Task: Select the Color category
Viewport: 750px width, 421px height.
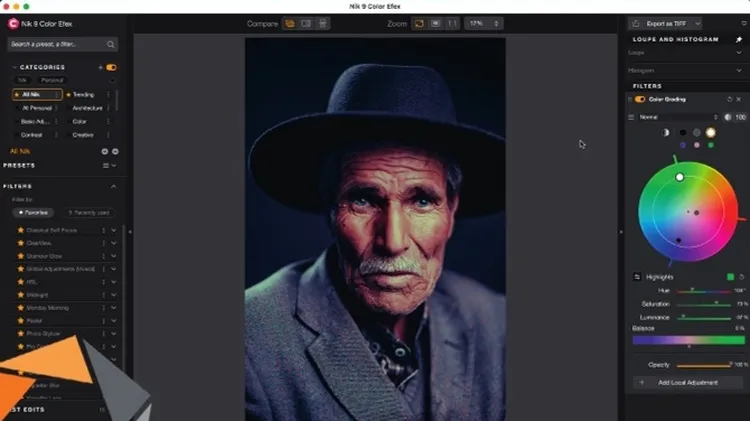Action: 79,122
